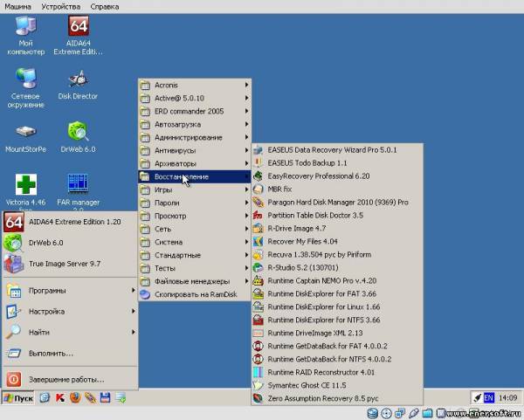Launch Runtime GetDataBack for NTFS 4.0.0.2

click(x=337, y=359)
